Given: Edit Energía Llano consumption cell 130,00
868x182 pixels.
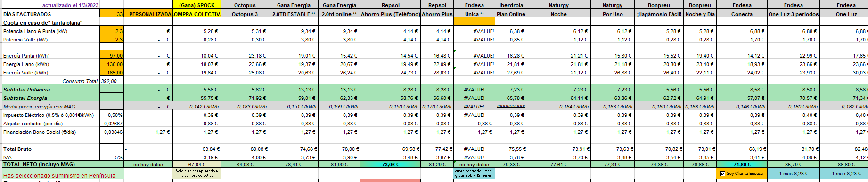Looking at the screenshot, I should pos(112,64).
